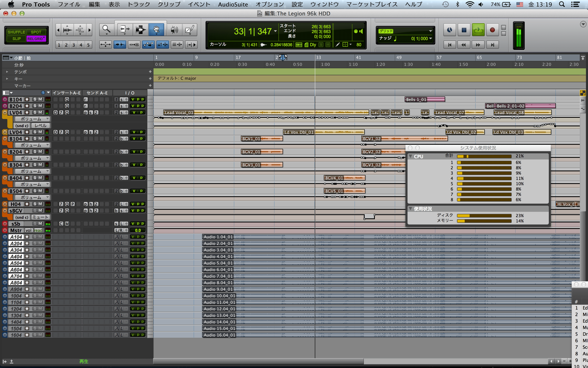This screenshot has width=588, height=368.
Task: Open the トラック menu
Action: click(x=139, y=4)
